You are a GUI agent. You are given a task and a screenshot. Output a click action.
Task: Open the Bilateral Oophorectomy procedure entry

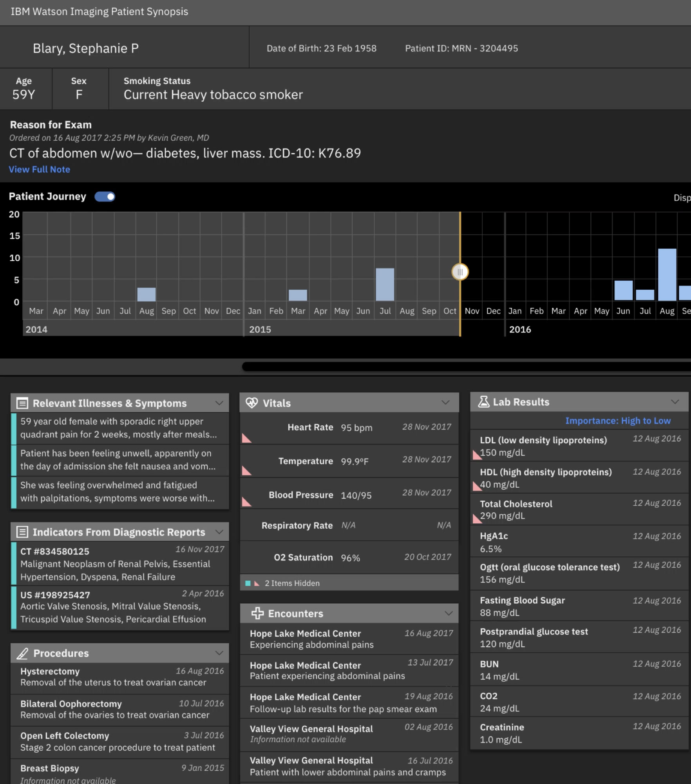(120, 710)
